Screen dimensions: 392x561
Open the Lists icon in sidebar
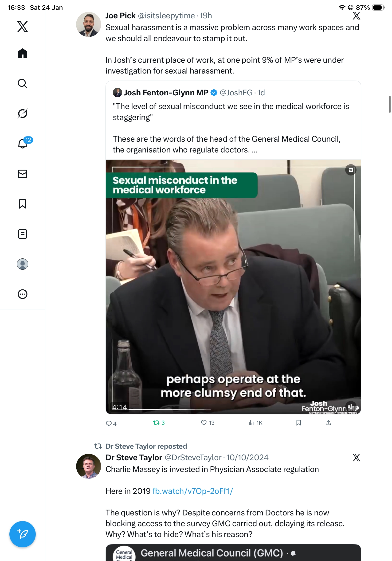23,234
